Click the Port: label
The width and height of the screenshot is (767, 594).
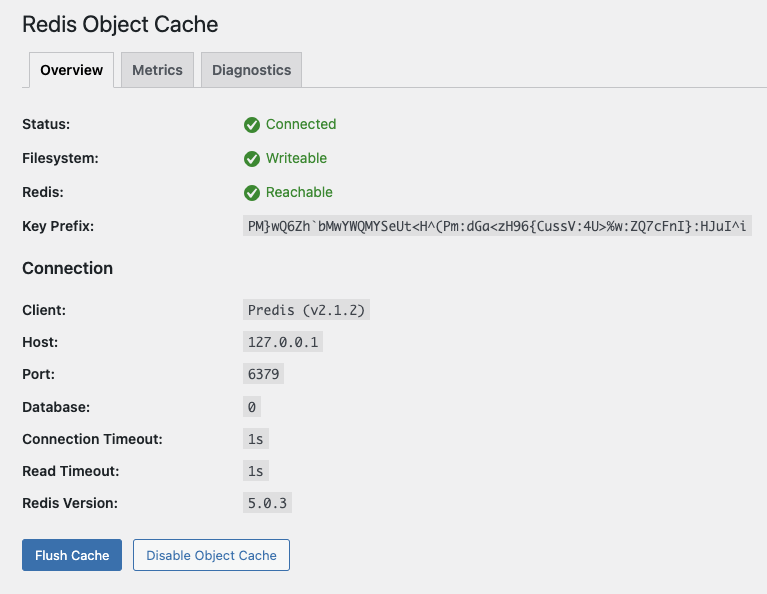coord(38,374)
